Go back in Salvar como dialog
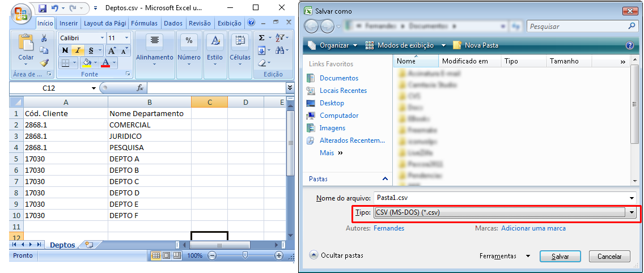The image size is (644, 273). pyautogui.click(x=311, y=26)
